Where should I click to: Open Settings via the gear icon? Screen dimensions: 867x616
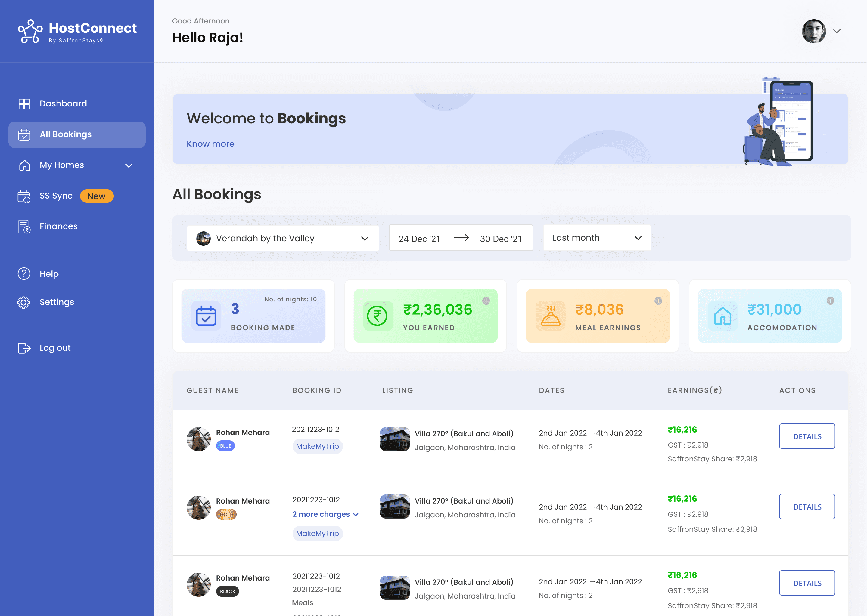24,302
